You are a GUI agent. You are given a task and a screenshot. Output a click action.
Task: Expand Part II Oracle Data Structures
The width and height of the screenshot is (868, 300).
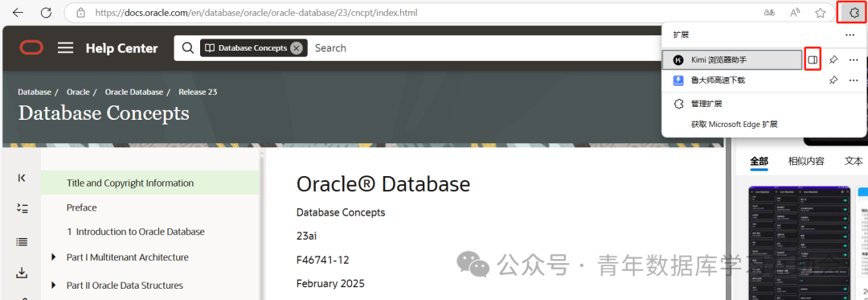pyautogui.click(x=54, y=286)
